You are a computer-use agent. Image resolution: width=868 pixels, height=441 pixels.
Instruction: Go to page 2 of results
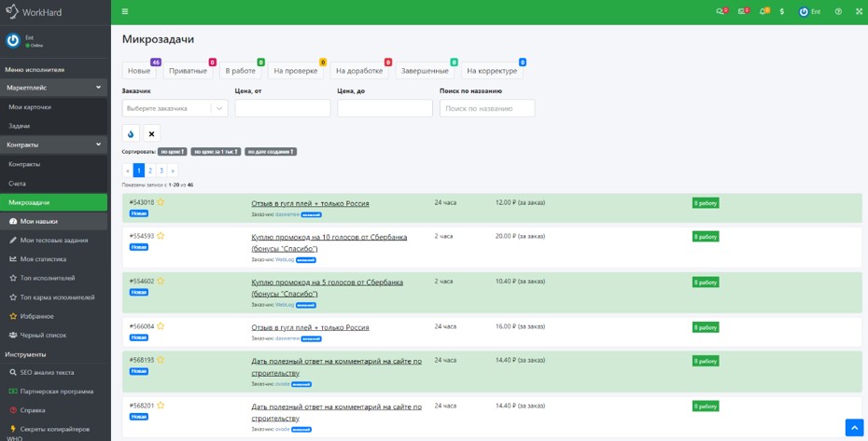click(x=150, y=171)
